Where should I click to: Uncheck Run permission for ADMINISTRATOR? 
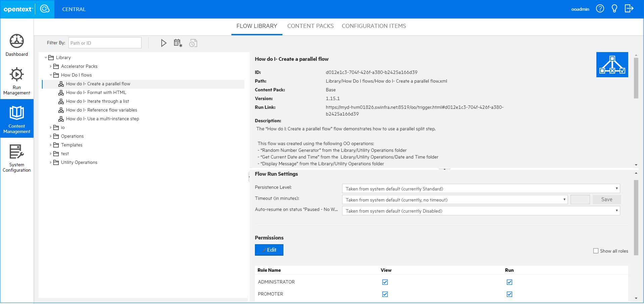(x=509, y=282)
